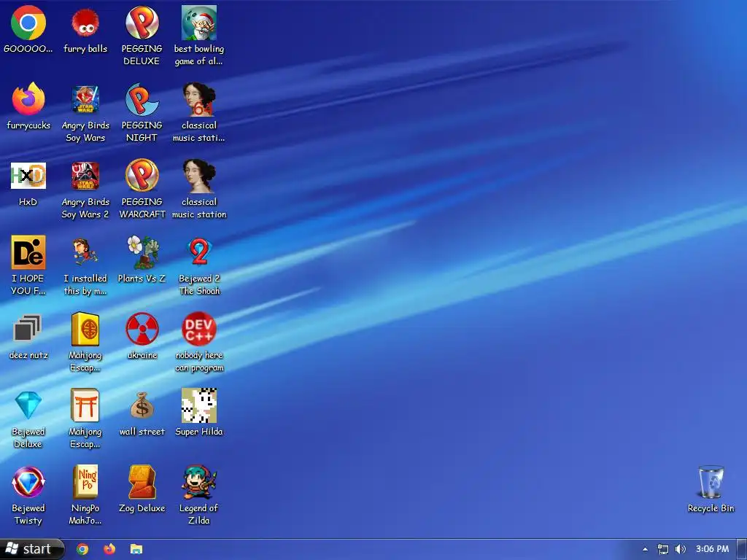Click the Show Desktop strip at taskbar end
Screen dimensions: 747x560
(742, 549)
